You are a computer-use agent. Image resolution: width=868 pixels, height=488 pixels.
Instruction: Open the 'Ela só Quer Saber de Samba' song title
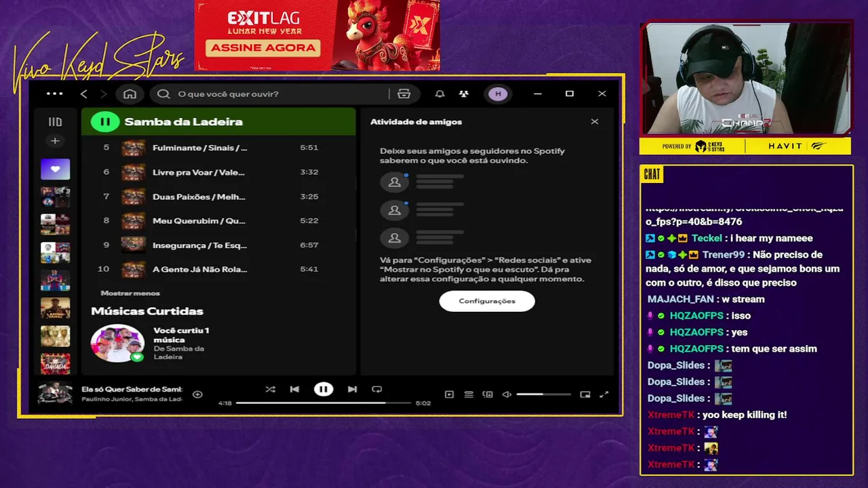click(132, 389)
